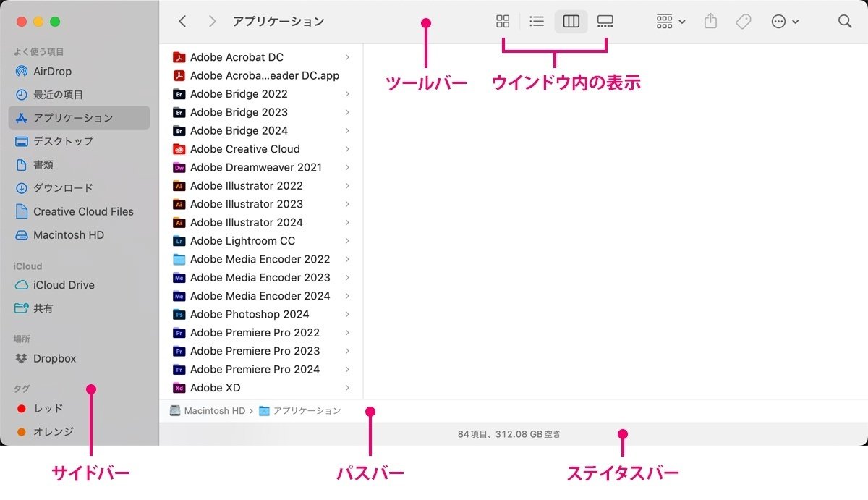Open デスクトップ in the sidebar
868x500 pixels.
click(x=79, y=141)
